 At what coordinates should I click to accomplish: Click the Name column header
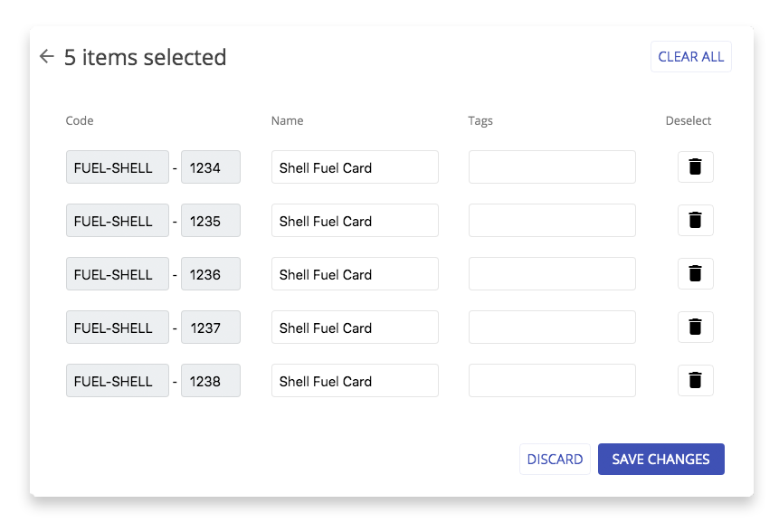pos(287,120)
